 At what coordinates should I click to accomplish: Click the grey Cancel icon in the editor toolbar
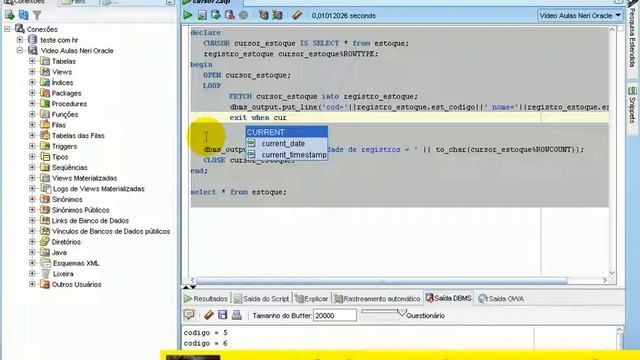pos(243,16)
